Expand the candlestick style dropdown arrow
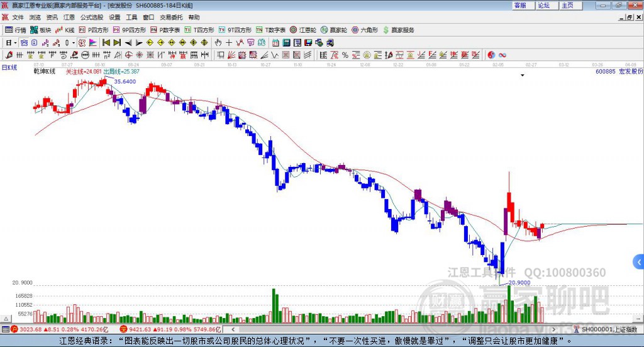 pos(74,43)
